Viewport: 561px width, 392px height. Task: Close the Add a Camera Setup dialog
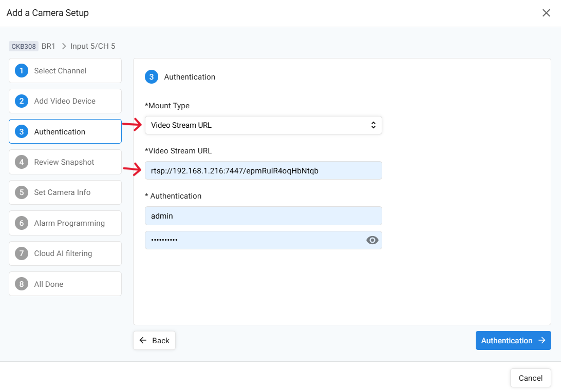click(546, 13)
